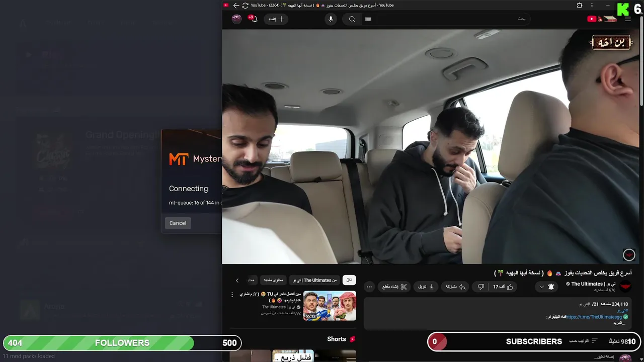Open the 55:32 recommended video thumbnail

point(330,306)
